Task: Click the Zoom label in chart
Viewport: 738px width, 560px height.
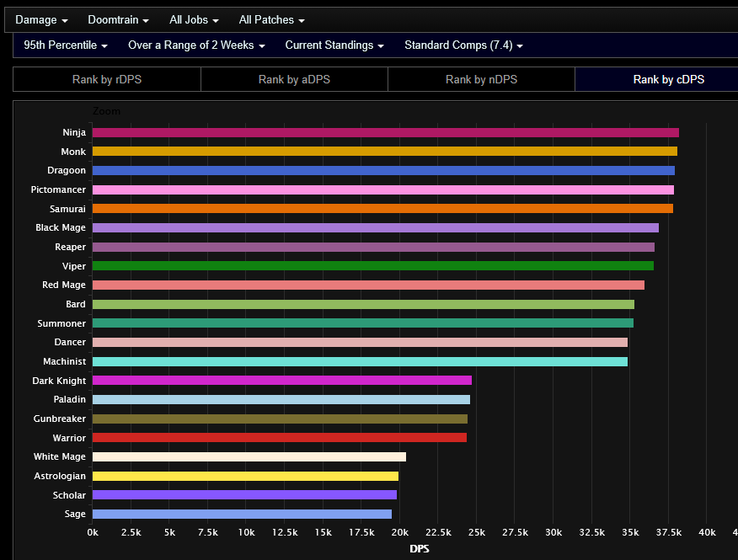Action: tap(106, 111)
